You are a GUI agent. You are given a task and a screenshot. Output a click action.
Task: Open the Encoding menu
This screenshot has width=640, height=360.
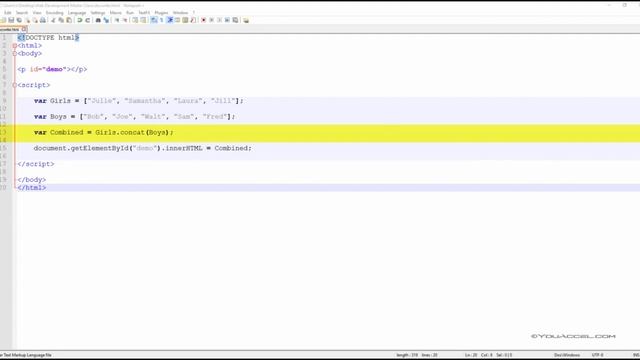[x=55, y=13]
